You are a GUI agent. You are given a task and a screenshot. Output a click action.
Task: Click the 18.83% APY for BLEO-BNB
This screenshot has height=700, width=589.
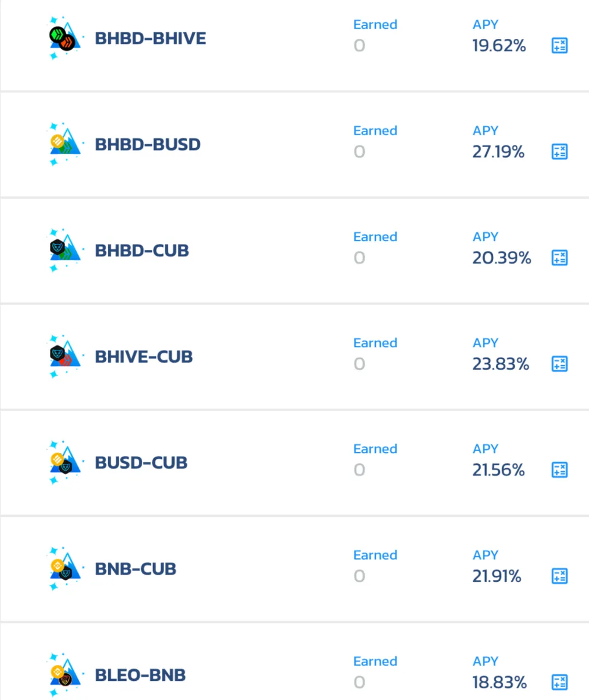499,682
